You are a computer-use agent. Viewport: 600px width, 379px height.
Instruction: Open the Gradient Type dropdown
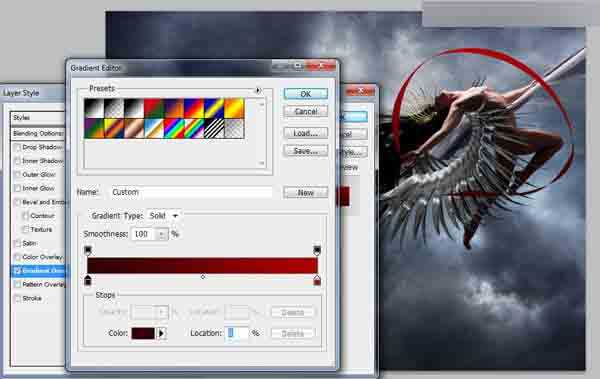coord(164,216)
